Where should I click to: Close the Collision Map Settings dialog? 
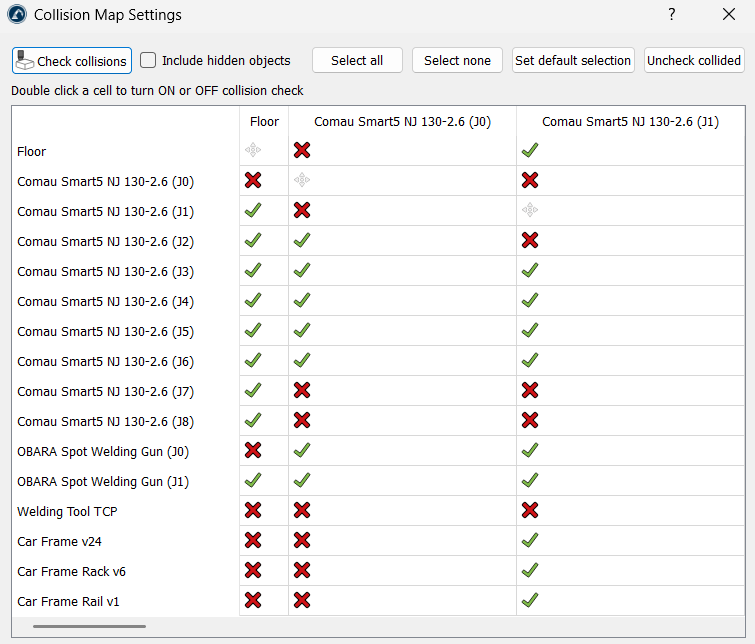coord(729,14)
